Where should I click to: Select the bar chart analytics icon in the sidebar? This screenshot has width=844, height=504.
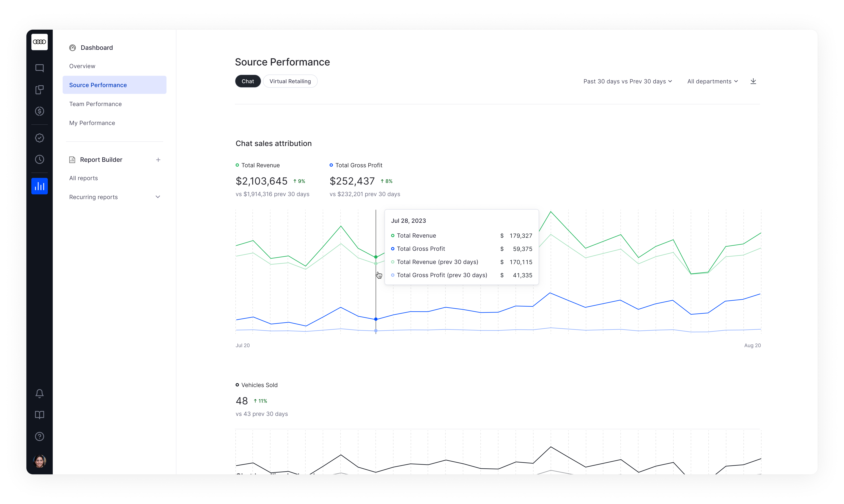[x=39, y=186]
